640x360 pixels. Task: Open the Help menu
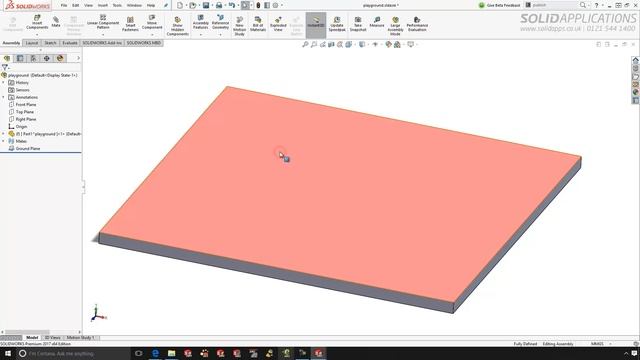151,5
